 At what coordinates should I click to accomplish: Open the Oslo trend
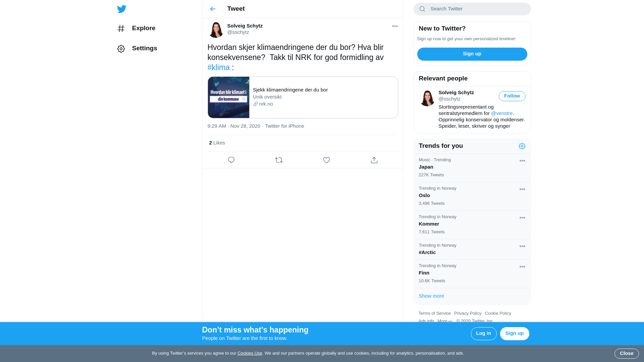tap(472, 196)
